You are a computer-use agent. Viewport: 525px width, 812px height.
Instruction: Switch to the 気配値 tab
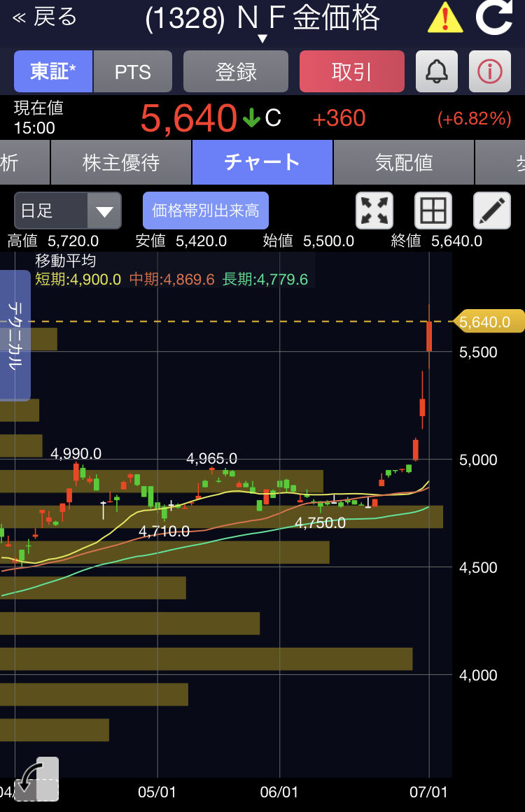click(x=404, y=162)
